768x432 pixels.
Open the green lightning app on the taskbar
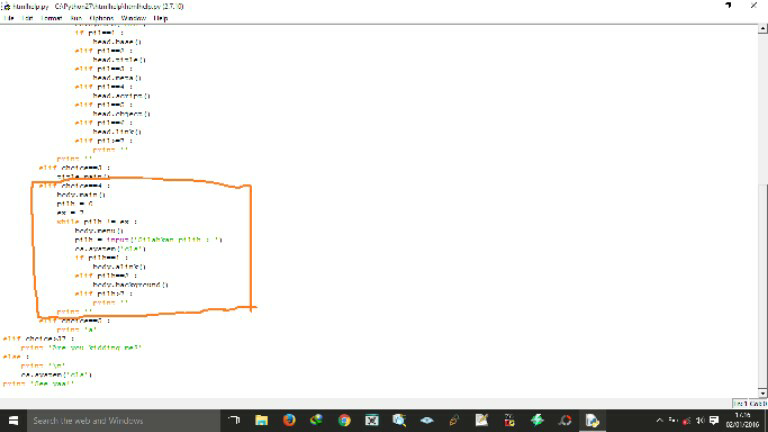tap(537, 420)
